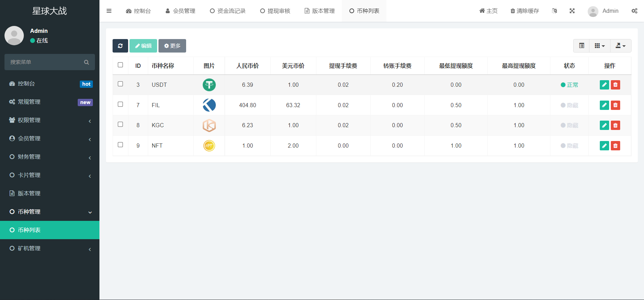This screenshot has height=300, width=644.
Task: Check the NFT row checkbox
Action: [120, 145]
